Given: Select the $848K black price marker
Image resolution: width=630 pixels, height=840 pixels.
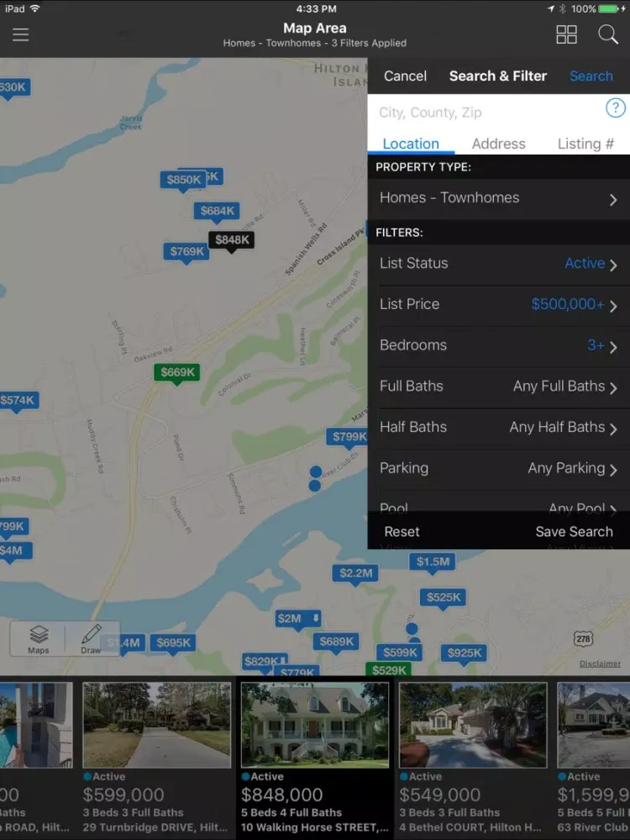Looking at the screenshot, I should click(231, 240).
